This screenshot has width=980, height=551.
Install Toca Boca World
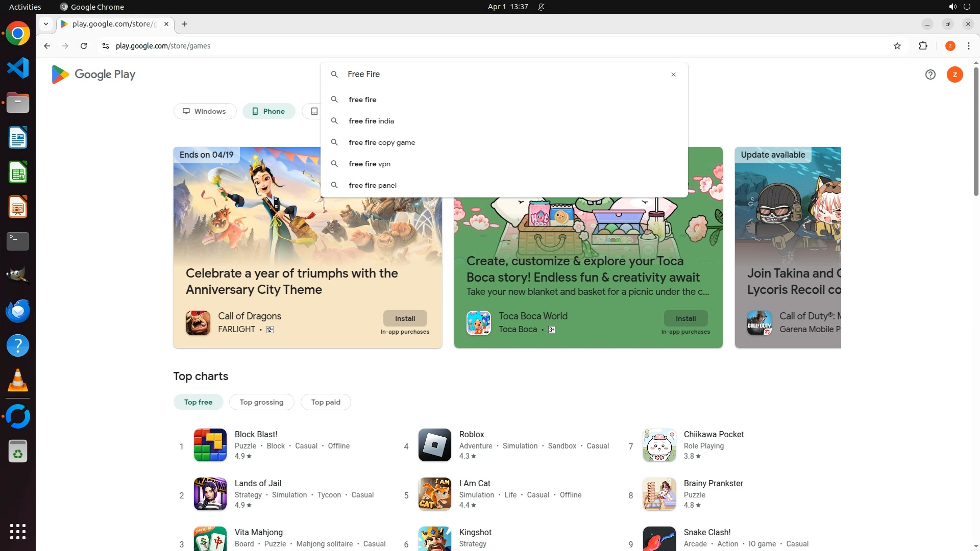685,318
